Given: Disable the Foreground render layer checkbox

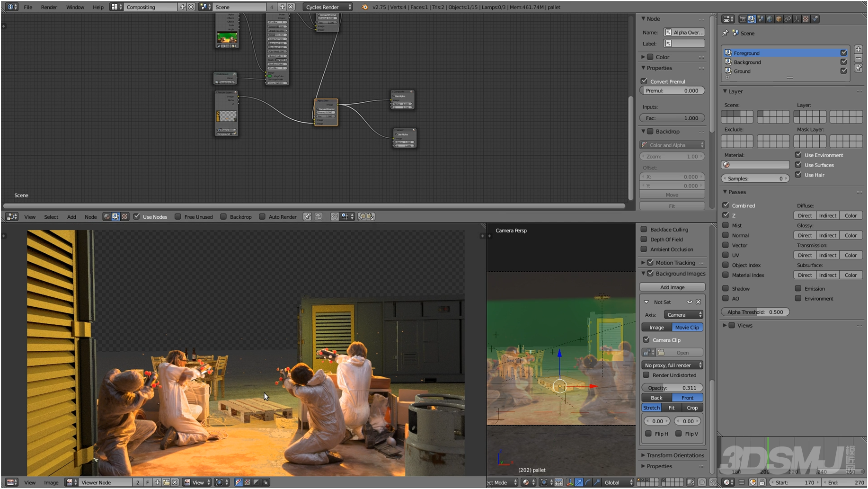Looking at the screenshot, I should click(843, 53).
